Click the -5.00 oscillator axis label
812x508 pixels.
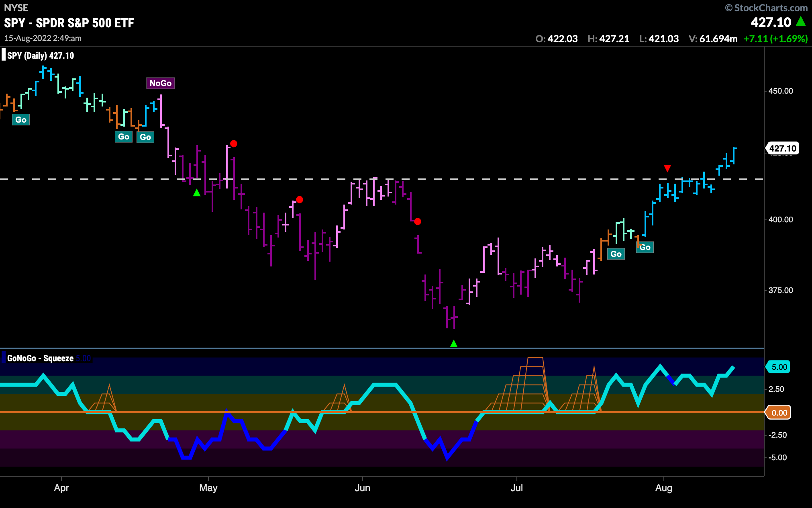tap(777, 457)
